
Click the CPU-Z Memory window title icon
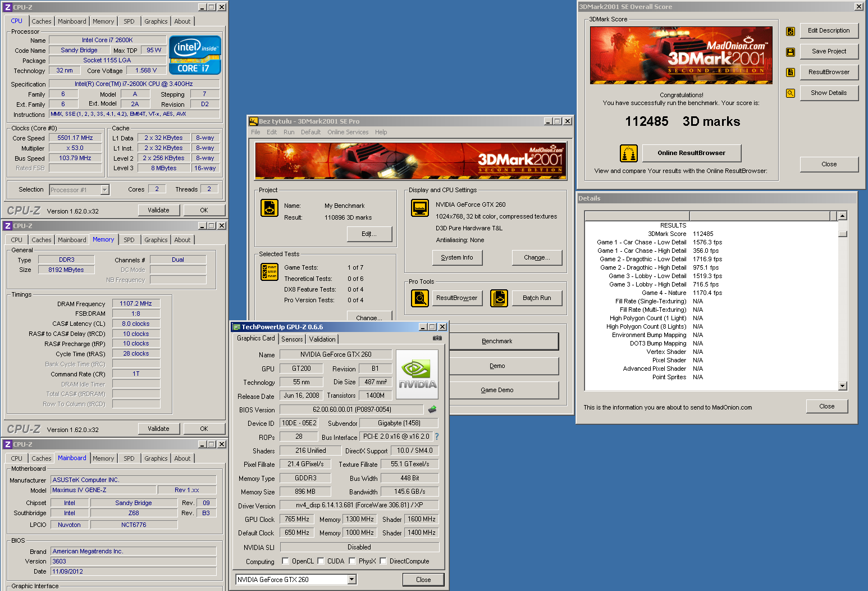pyautogui.click(x=8, y=226)
